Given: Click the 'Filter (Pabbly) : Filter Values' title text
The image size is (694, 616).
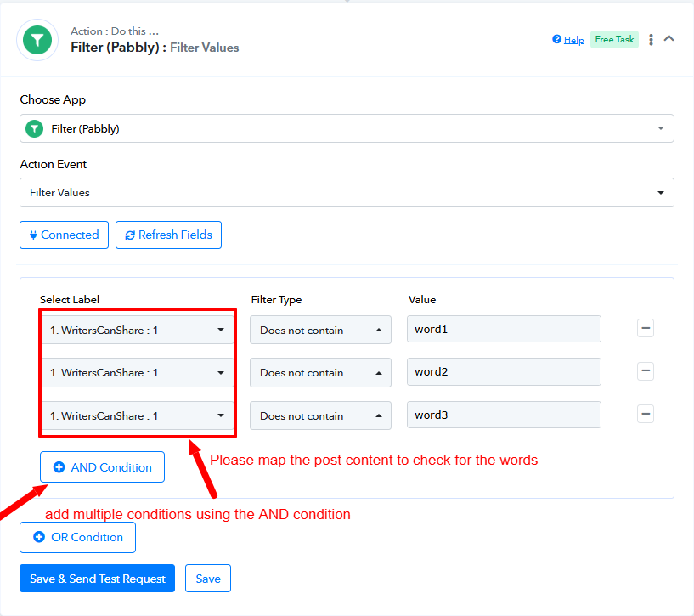Looking at the screenshot, I should click(x=155, y=48).
